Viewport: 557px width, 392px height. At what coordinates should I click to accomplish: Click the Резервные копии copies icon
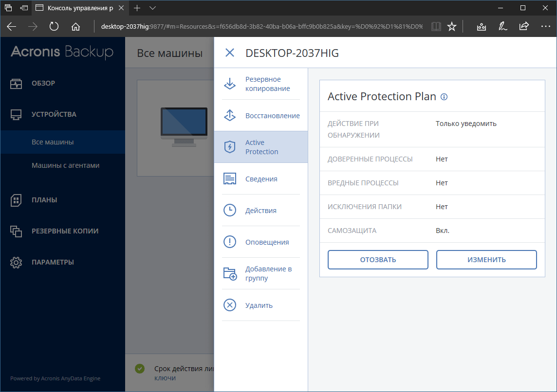(16, 232)
